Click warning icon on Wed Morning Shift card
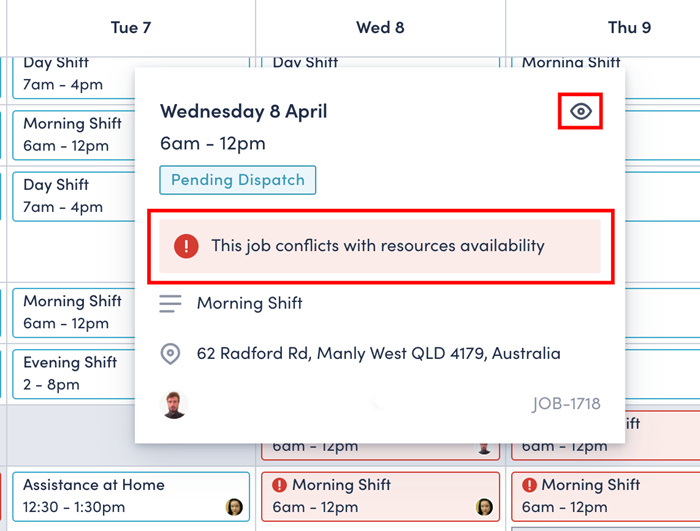700x531 pixels. pyautogui.click(x=279, y=485)
